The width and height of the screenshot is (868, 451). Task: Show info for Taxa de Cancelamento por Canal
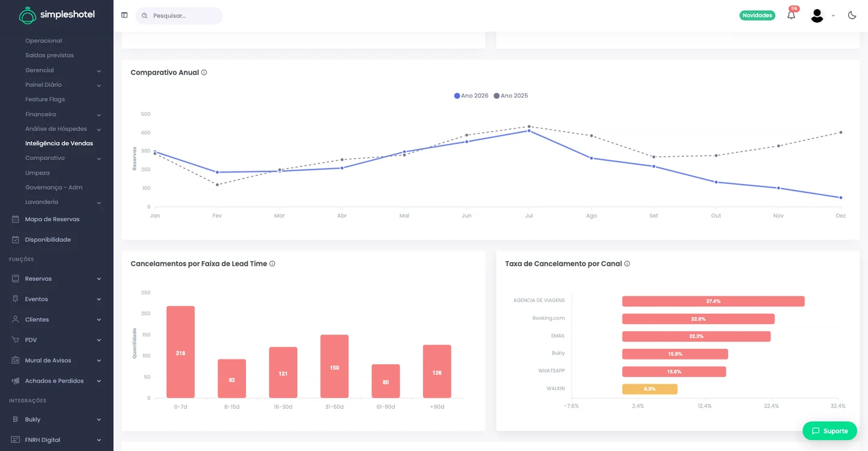coord(627,263)
